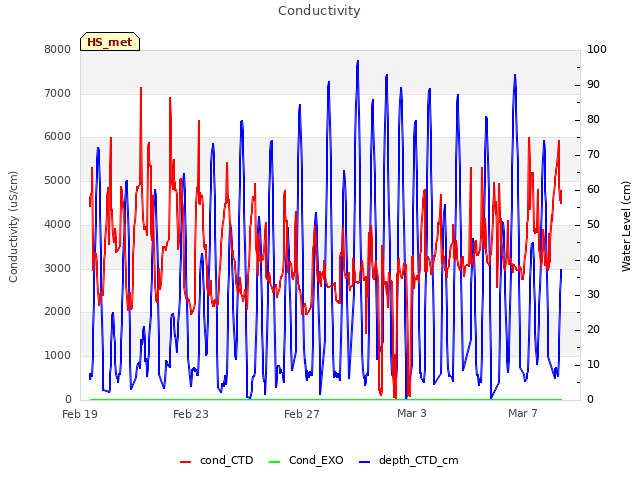Click the 70 right axis tick label
This screenshot has width=640, height=480.
coord(593,155)
